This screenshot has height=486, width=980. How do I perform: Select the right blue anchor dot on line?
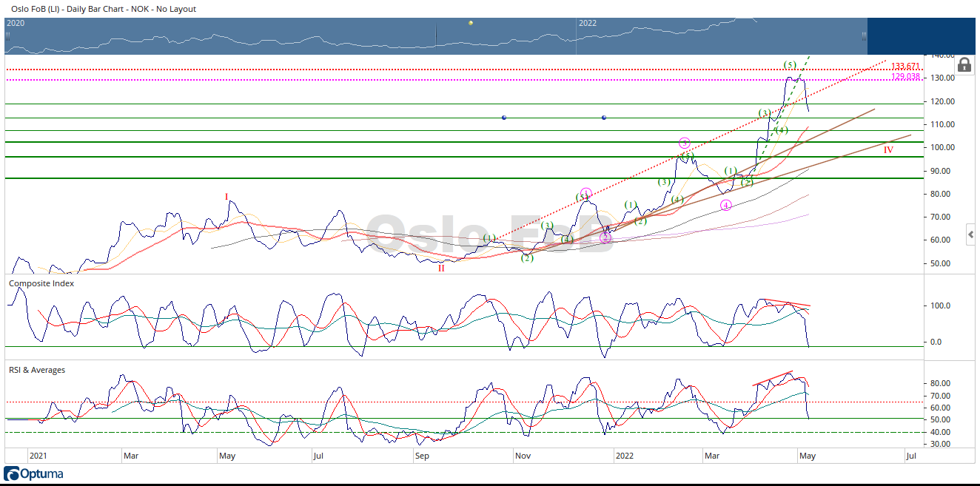click(x=604, y=118)
